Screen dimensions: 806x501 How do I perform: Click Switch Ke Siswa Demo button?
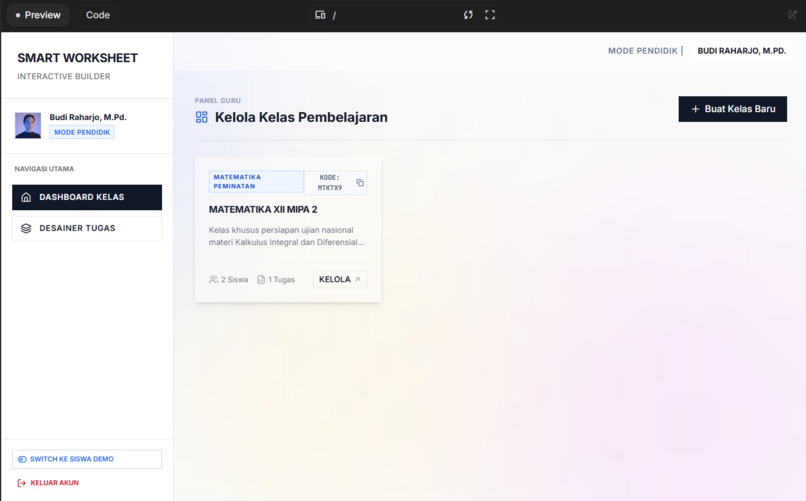(x=87, y=459)
